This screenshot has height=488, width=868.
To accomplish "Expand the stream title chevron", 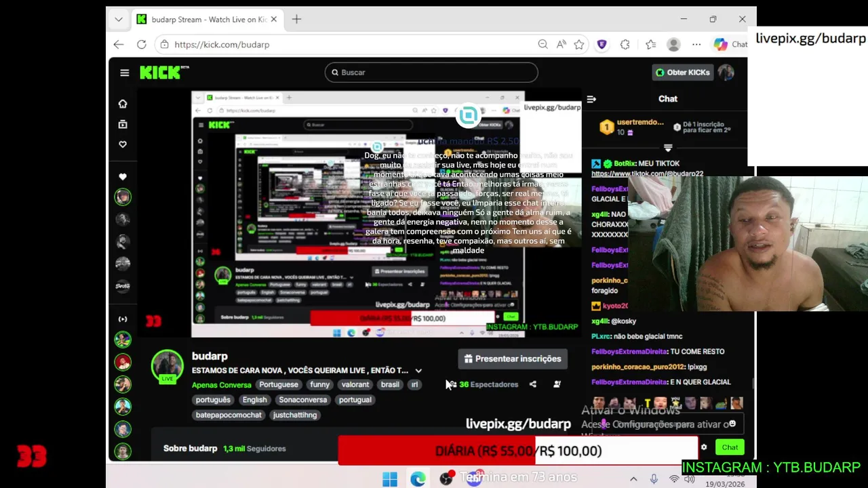I will click(418, 371).
